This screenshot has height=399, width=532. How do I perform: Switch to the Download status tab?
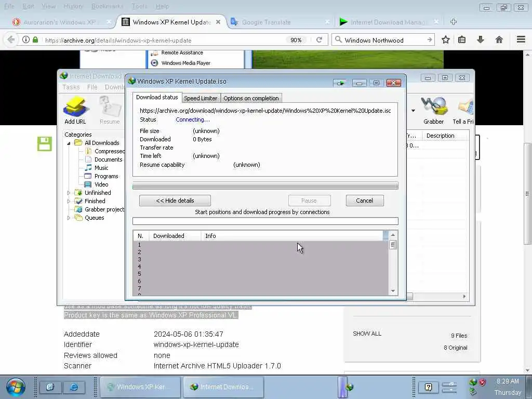tap(157, 97)
